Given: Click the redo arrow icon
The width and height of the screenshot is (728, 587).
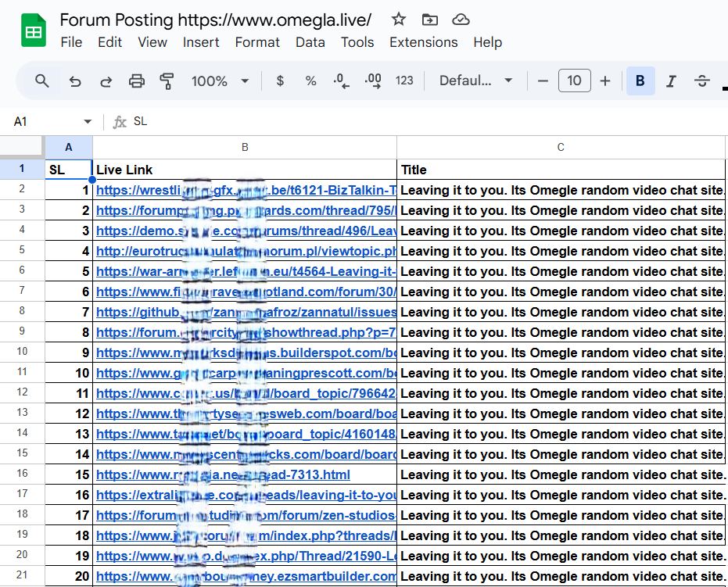Looking at the screenshot, I should point(106,81).
